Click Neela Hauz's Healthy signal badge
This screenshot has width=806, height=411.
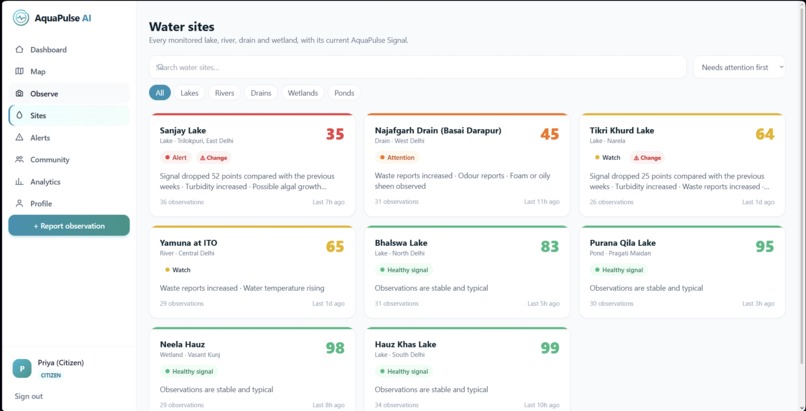(x=189, y=371)
